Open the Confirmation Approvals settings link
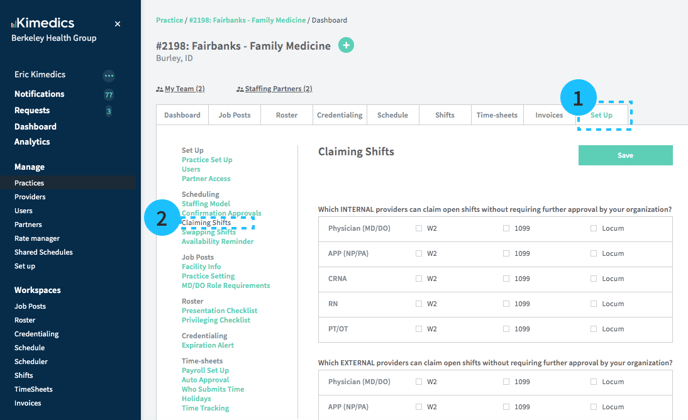Screen dimensions: 688x420 pyautogui.click(x=221, y=213)
